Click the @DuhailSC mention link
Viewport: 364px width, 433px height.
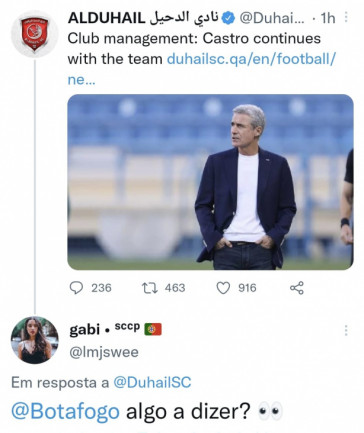click(x=152, y=382)
